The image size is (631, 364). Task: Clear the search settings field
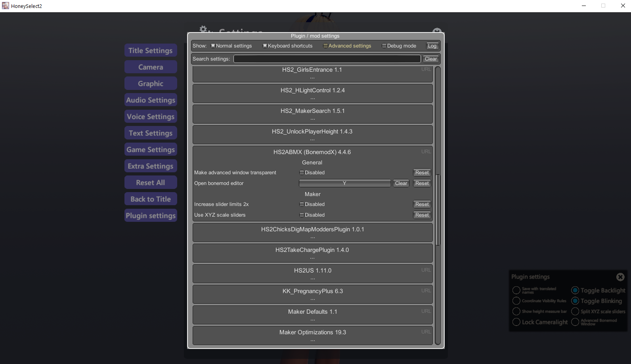(x=431, y=59)
